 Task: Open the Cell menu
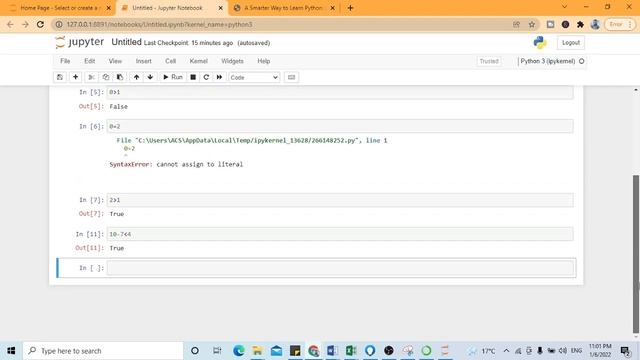[x=170, y=61]
